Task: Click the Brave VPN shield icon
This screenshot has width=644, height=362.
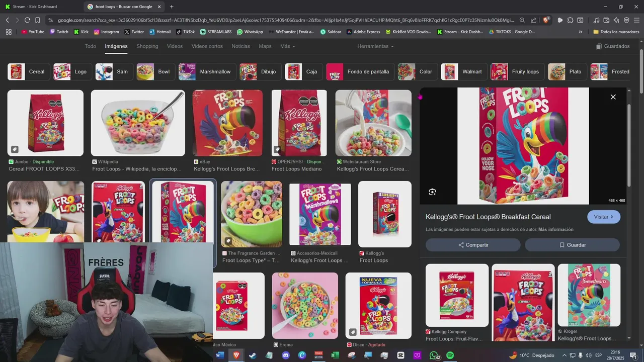Action: tap(626, 20)
